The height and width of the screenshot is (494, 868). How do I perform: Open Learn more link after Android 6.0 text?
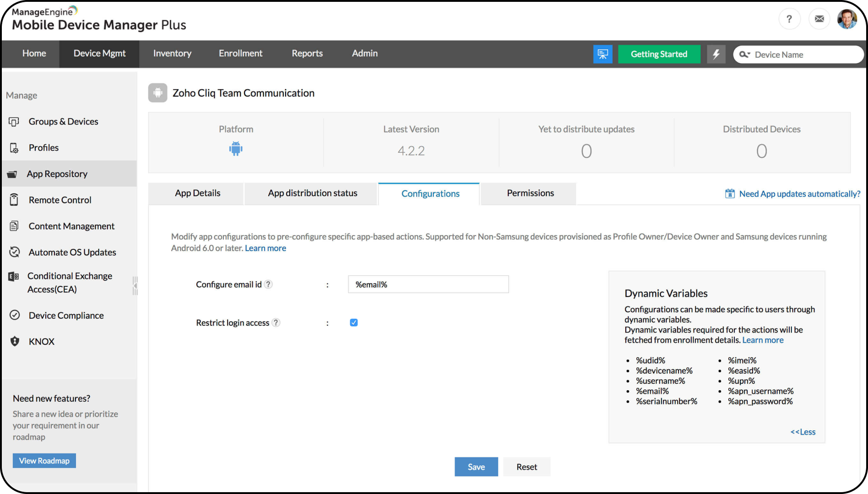(x=266, y=248)
